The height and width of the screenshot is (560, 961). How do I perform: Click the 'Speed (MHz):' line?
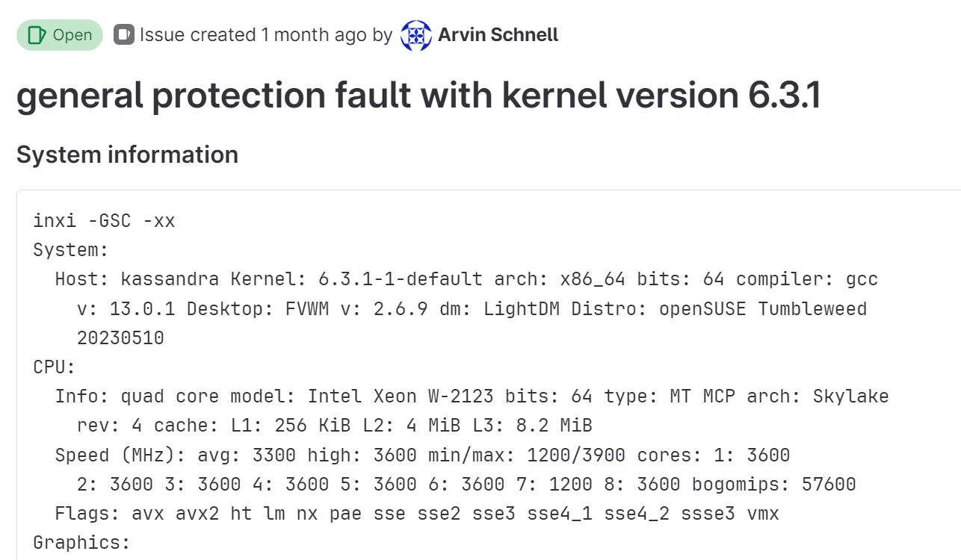tap(423, 455)
